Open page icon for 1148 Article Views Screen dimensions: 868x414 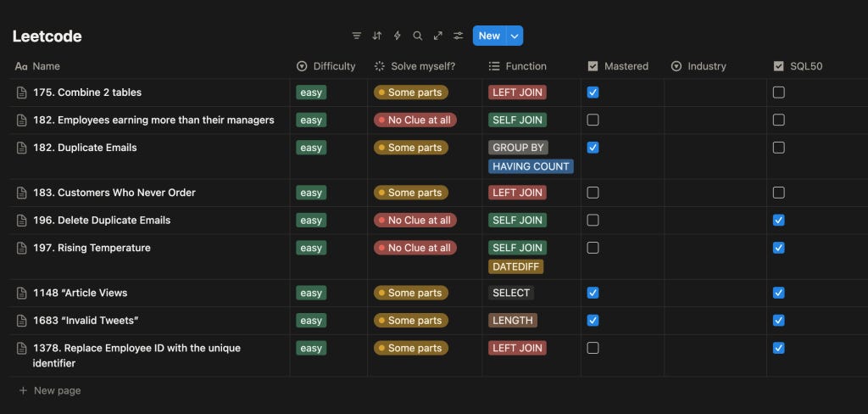(21, 294)
